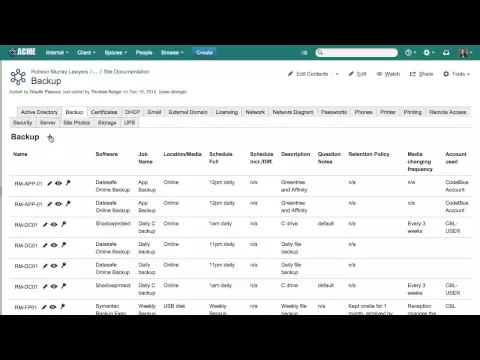Click the view change link

(x=173, y=92)
